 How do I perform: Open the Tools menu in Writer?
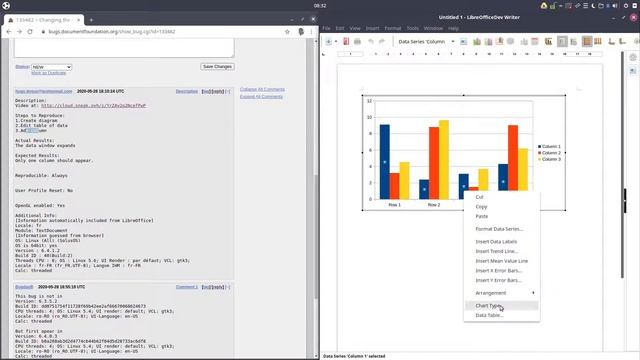tap(413, 28)
